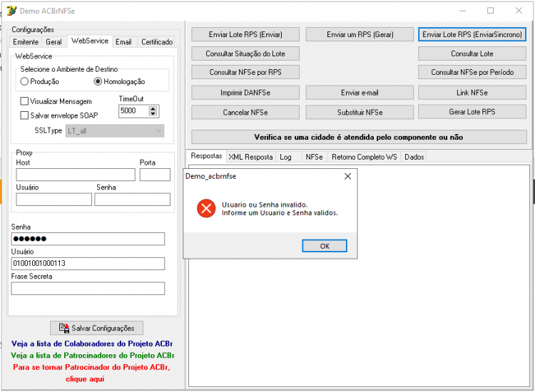Click Enviar Lote RPS (EnviarSincrono) button
535x392 pixels.
[x=472, y=34]
